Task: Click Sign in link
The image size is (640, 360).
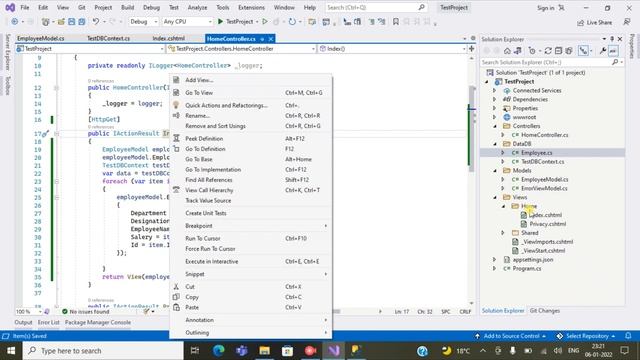Action: coord(545,8)
